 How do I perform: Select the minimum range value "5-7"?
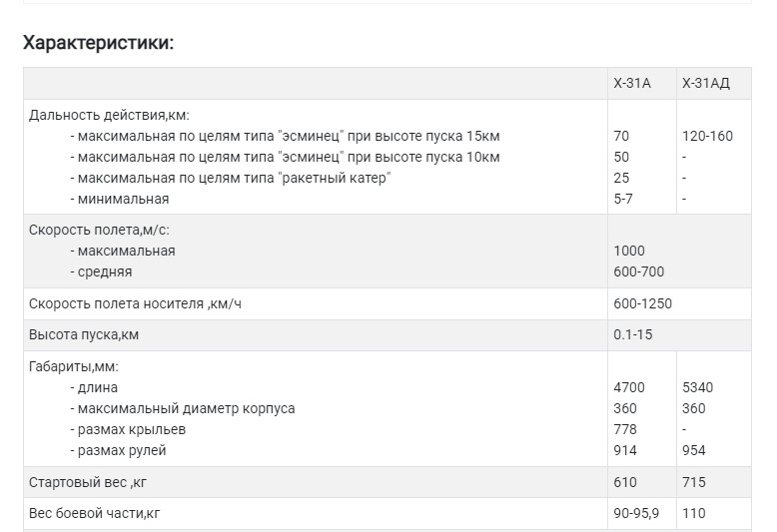click(x=623, y=199)
